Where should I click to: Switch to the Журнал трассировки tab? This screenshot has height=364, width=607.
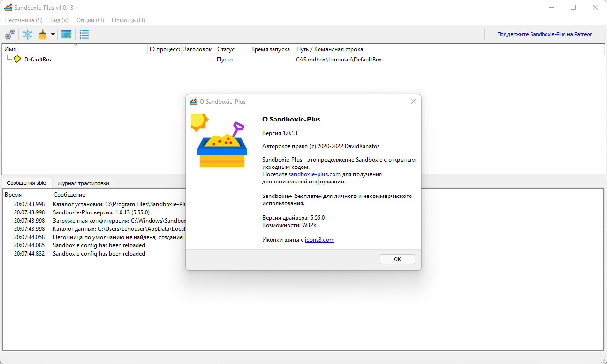[x=83, y=183]
